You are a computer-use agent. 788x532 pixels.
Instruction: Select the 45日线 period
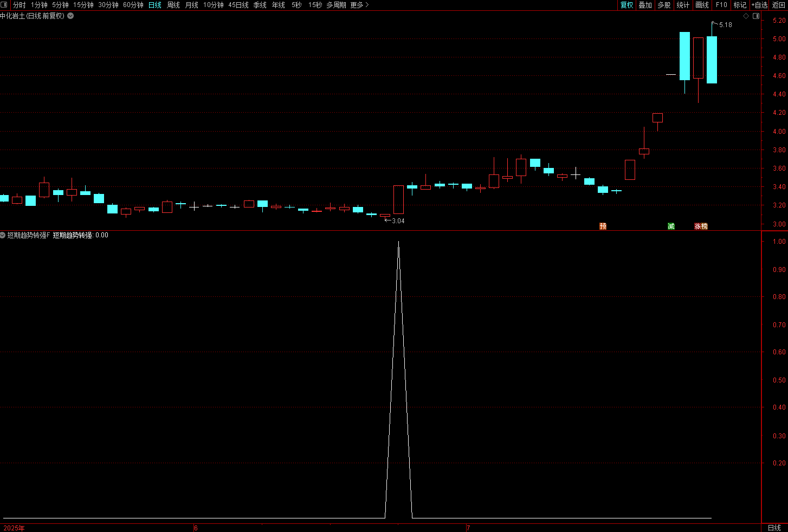point(238,5)
